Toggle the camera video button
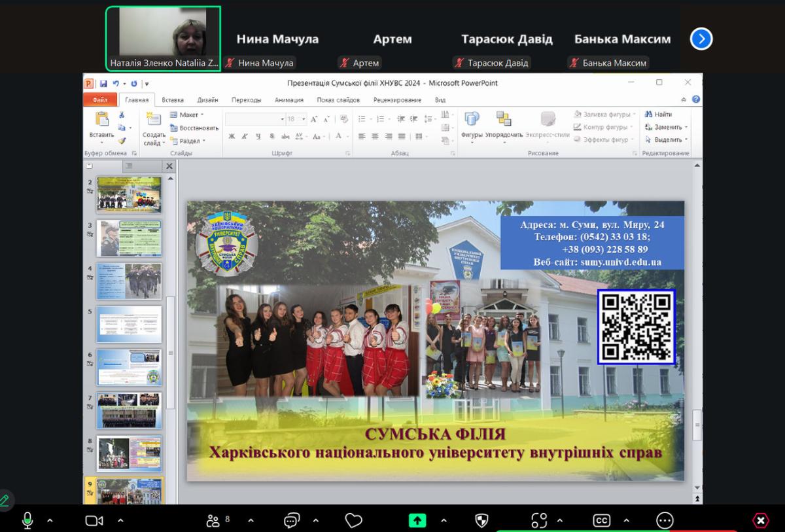 pos(94,520)
